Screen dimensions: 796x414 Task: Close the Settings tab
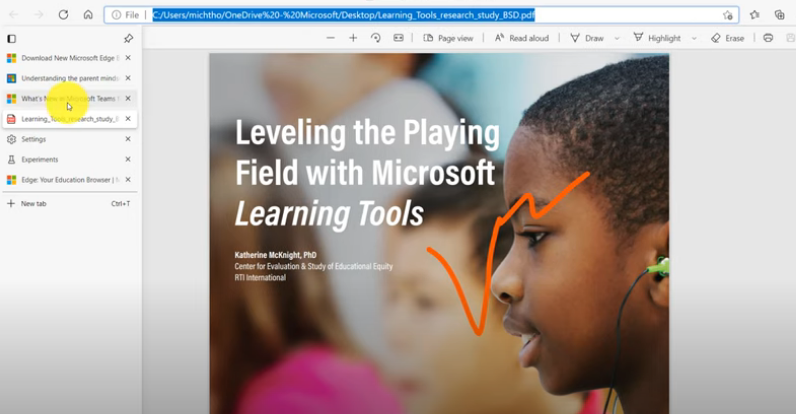tap(128, 139)
